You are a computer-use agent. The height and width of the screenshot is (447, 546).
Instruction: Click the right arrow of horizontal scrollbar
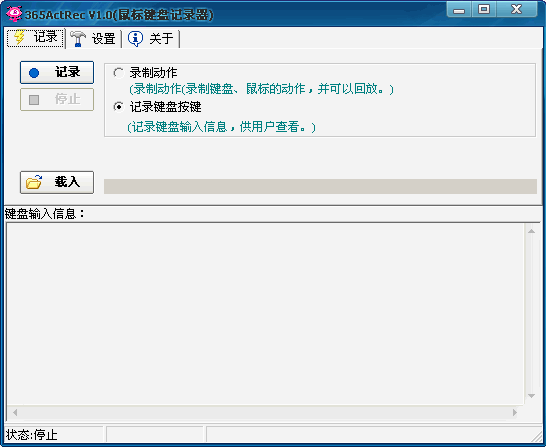(x=515, y=413)
